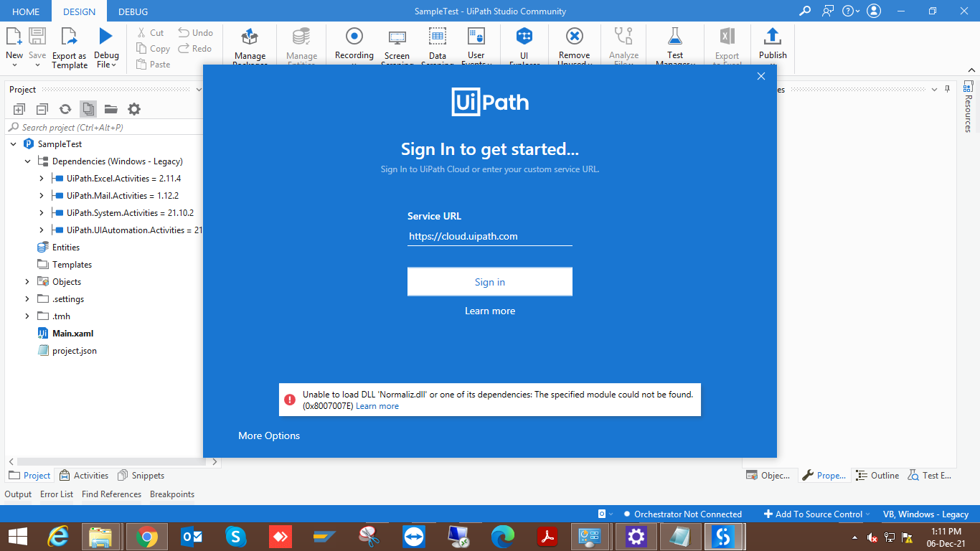The width and height of the screenshot is (980, 551).
Task: Open Test Manager in the ribbon
Action: coord(674,37)
